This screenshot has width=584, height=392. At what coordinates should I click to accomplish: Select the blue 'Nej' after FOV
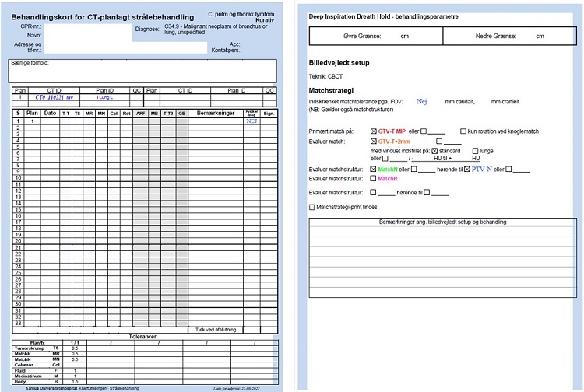tap(421, 101)
